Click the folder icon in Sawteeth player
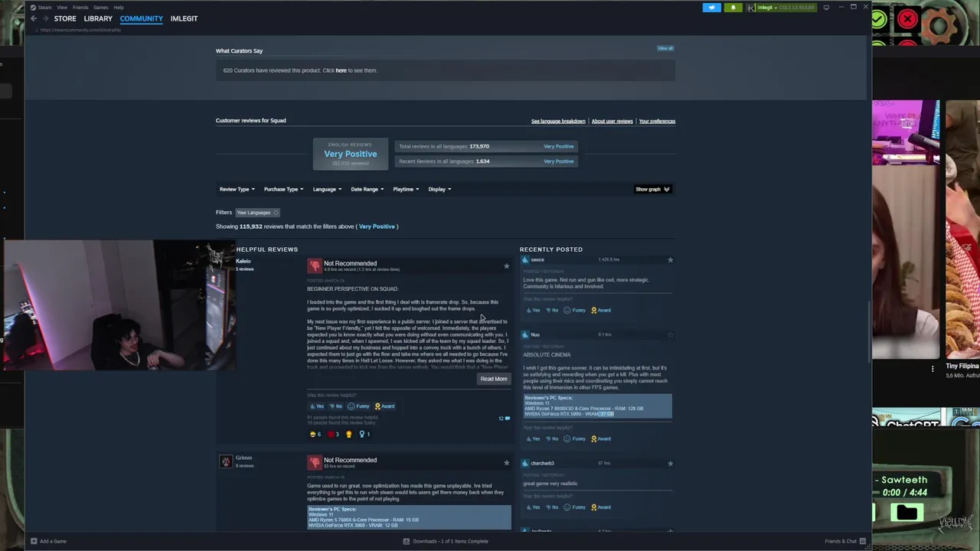 (906, 513)
